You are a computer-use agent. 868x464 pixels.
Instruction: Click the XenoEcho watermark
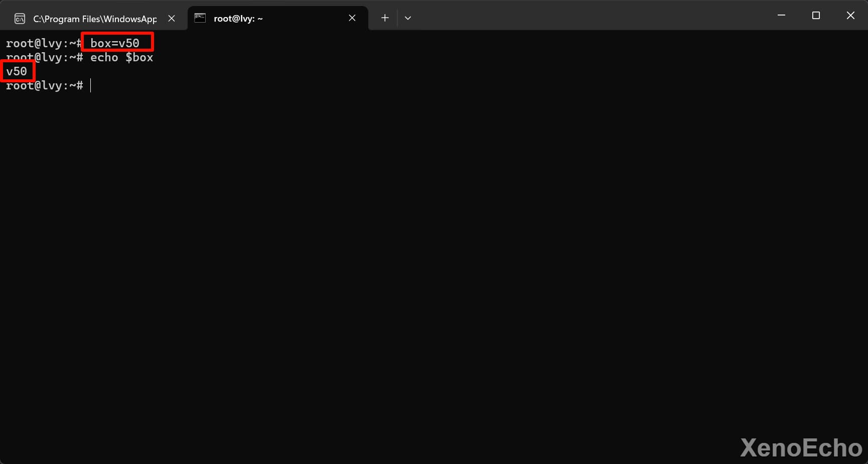pos(801,447)
